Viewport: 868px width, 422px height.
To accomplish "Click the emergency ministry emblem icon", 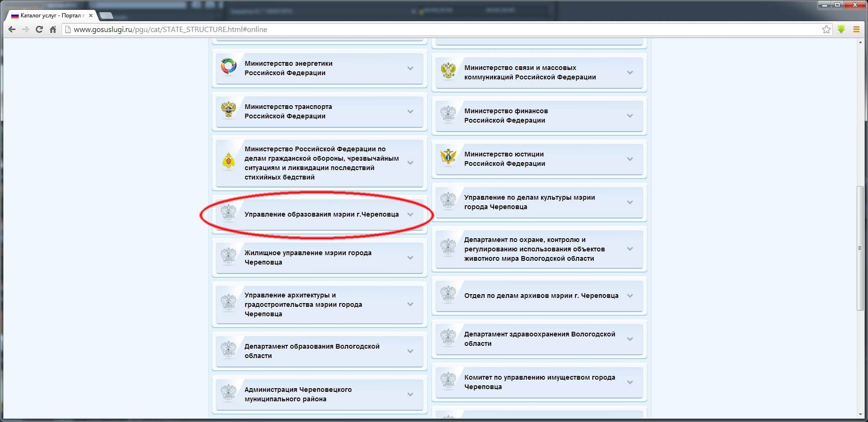I will click(229, 162).
